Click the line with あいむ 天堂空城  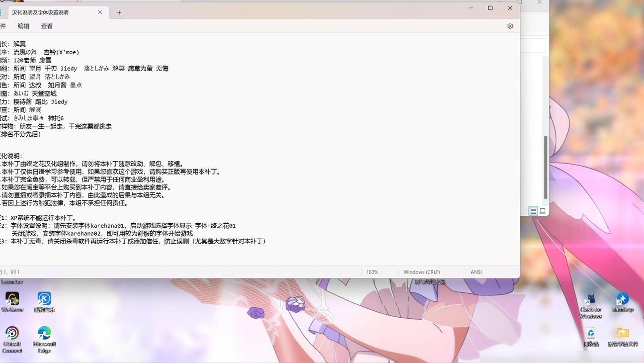click(28, 93)
